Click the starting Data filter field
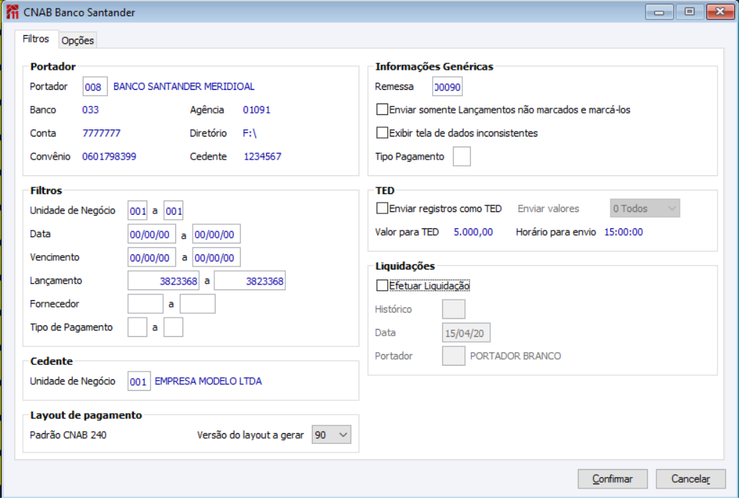Image resolution: width=739 pixels, height=500 pixels. click(152, 235)
